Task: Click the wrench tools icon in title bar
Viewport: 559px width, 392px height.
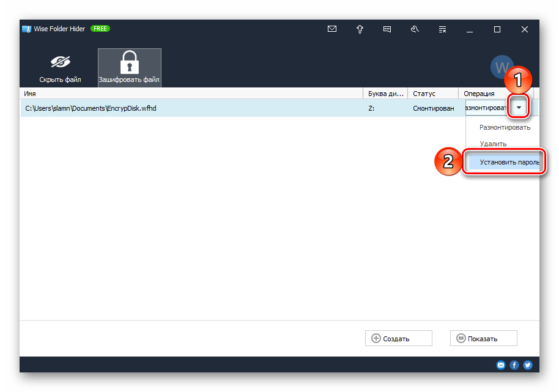Action: tap(415, 29)
